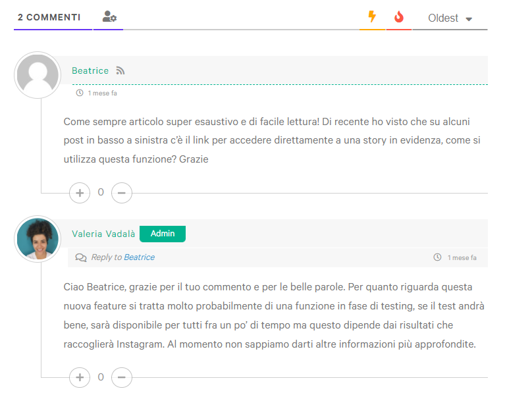This screenshot has width=532, height=395.
Task: Expand sorting options via the Oldest chevron arrow
Action: point(469,18)
